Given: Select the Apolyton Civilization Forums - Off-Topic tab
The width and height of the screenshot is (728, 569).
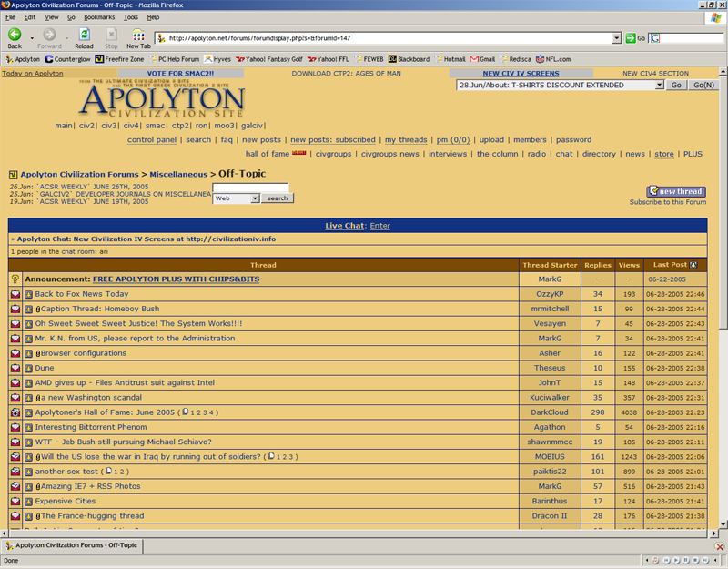Looking at the screenshot, I should [72, 545].
